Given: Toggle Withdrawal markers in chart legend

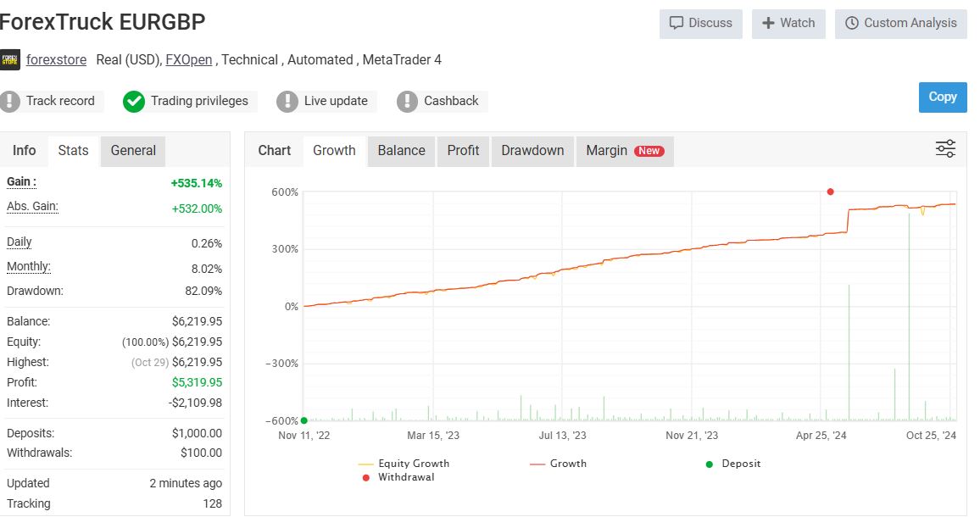Looking at the screenshot, I should (x=397, y=477).
